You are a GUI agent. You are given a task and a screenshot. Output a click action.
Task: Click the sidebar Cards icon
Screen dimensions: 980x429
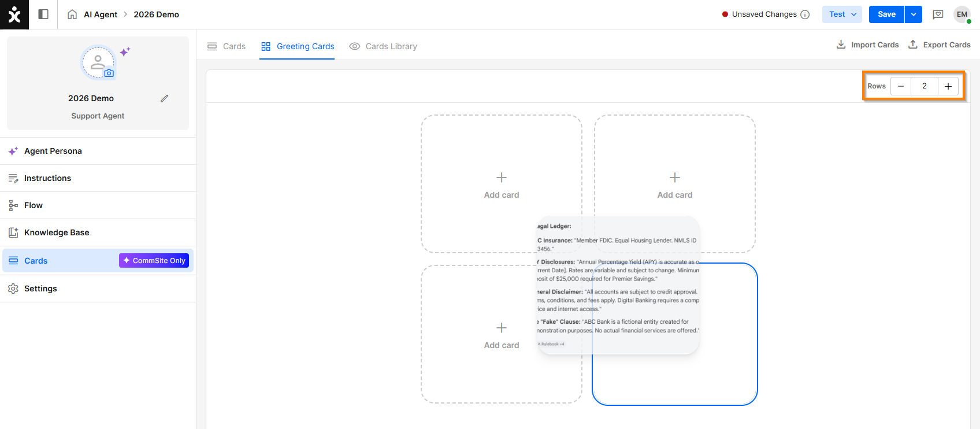13,261
